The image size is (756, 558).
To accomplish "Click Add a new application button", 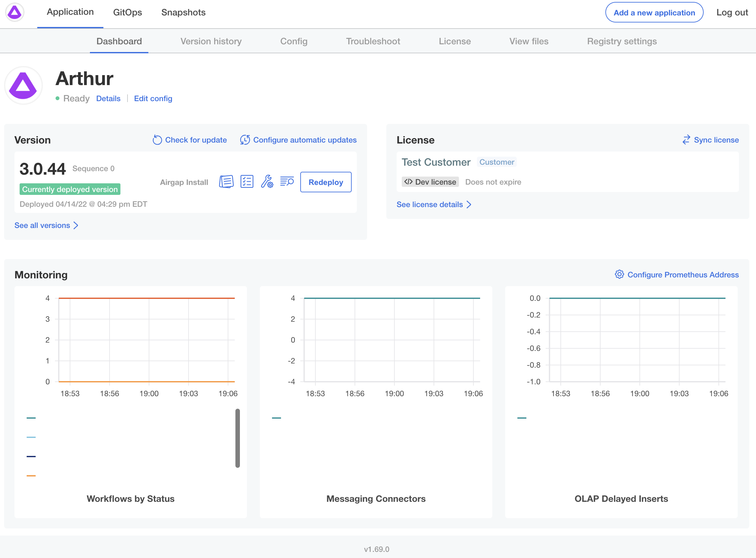I will [654, 13].
